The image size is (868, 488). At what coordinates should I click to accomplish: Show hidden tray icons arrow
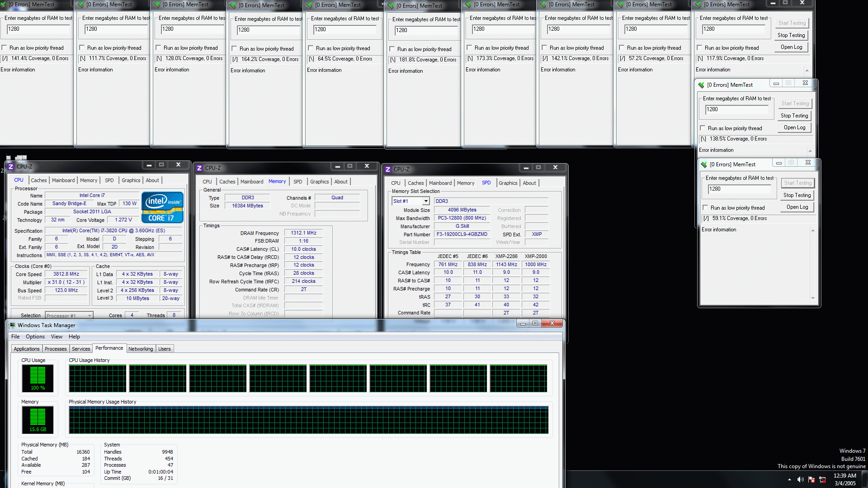click(x=789, y=479)
